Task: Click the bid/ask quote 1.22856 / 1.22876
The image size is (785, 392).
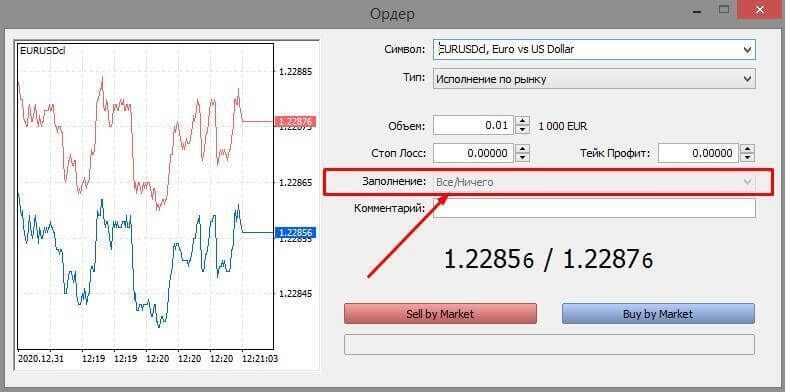Action: tap(549, 259)
